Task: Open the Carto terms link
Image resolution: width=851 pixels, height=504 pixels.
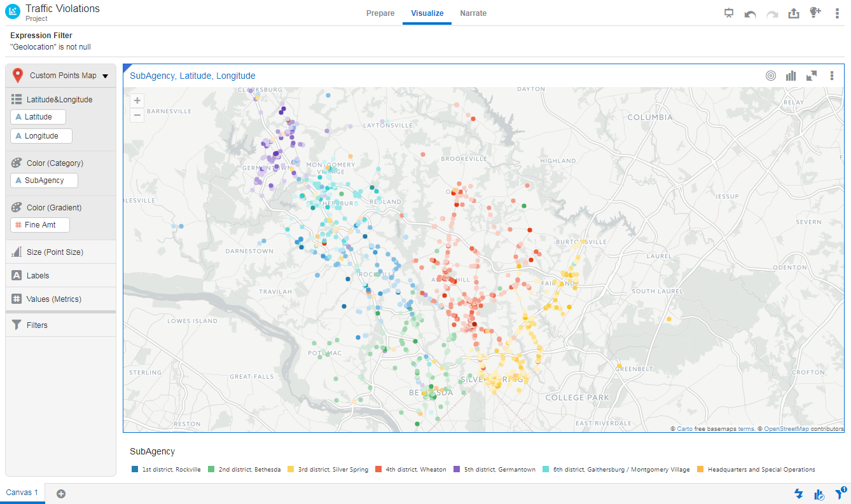Action: click(x=745, y=429)
